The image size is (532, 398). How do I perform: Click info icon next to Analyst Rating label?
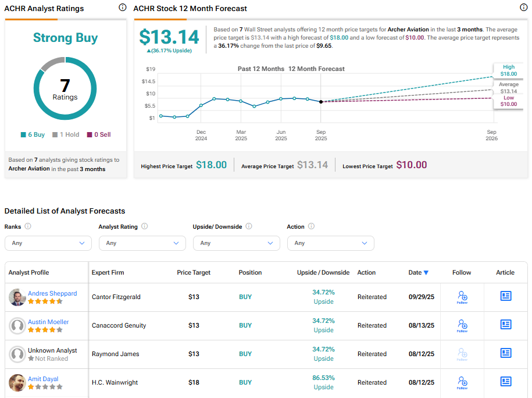(145, 226)
